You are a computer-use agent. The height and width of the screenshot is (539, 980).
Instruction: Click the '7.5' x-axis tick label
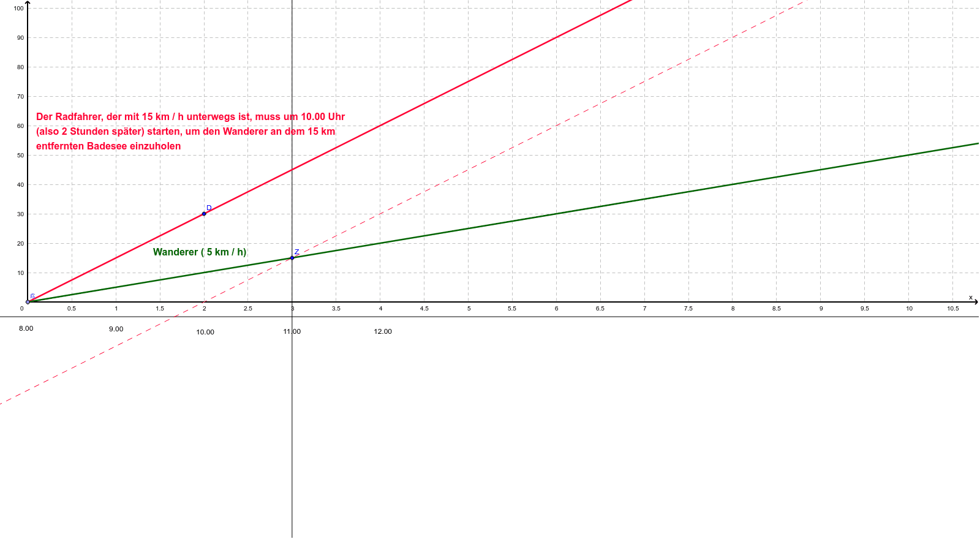tap(688, 308)
